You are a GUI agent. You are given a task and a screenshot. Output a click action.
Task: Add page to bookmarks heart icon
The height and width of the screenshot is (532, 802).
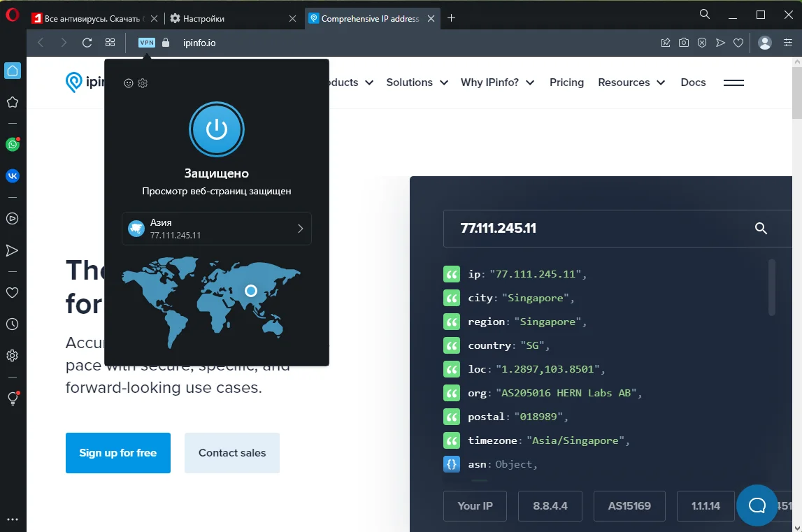pyautogui.click(x=738, y=43)
